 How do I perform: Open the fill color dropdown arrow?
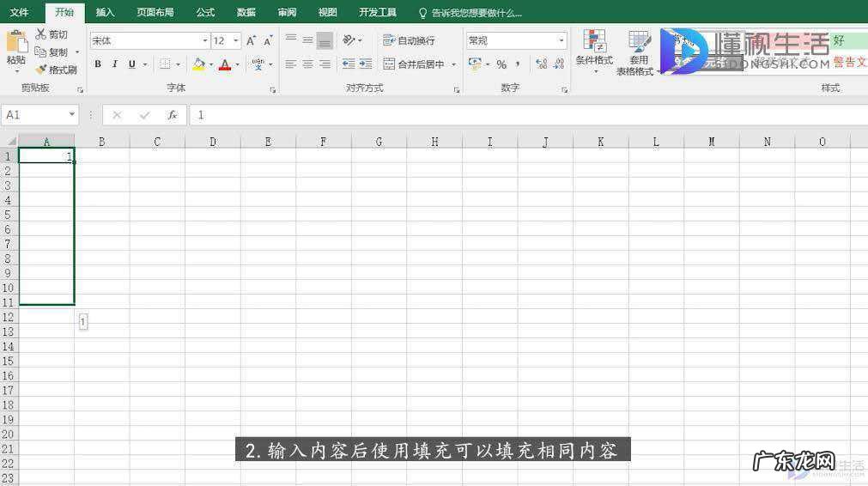pos(211,64)
